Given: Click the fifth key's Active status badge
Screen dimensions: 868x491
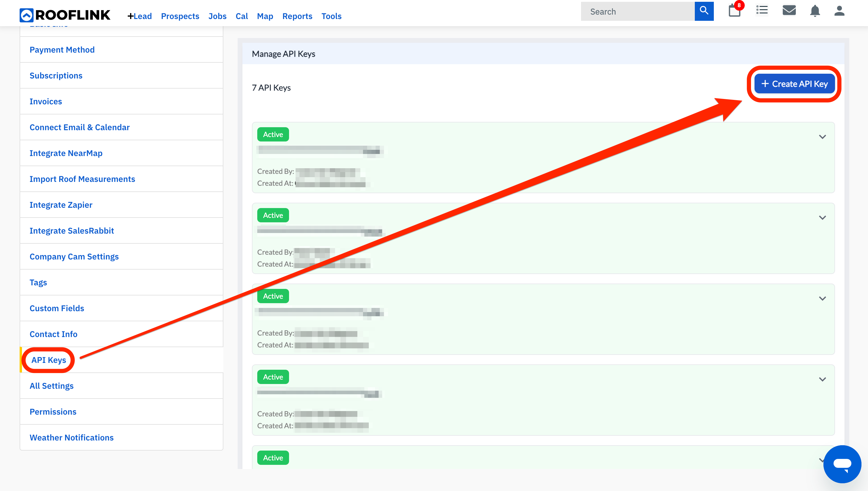Looking at the screenshot, I should [273, 458].
